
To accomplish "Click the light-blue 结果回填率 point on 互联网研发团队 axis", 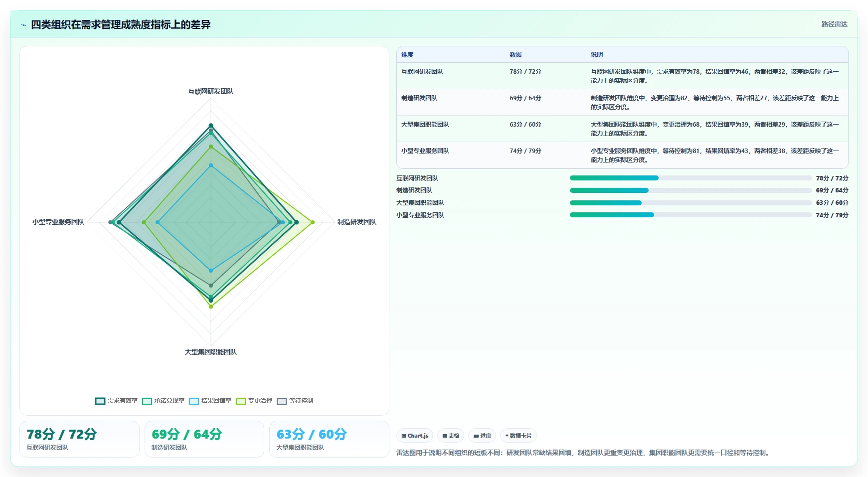I will click(x=211, y=165).
